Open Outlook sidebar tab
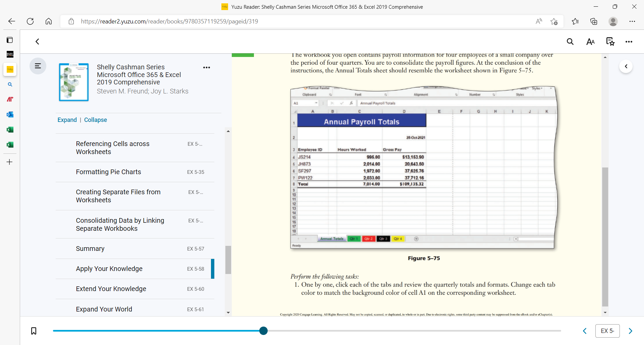Screen dimensions: 644x345 10,115
